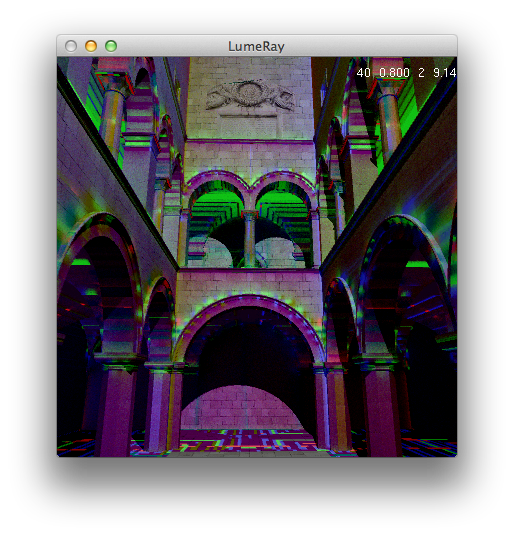514x536 pixels.
Task: Click the carved stone relief ornament
Action: click(250, 95)
